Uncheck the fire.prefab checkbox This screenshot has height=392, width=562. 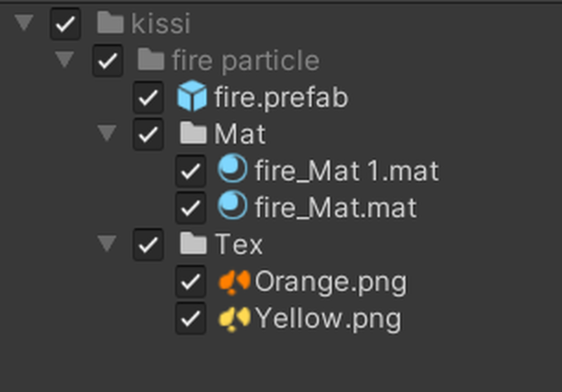[149, 98]
